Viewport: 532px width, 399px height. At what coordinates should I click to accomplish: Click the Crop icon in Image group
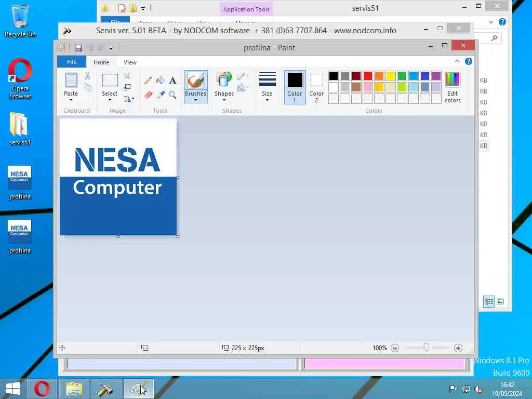(x=127, y=76)
